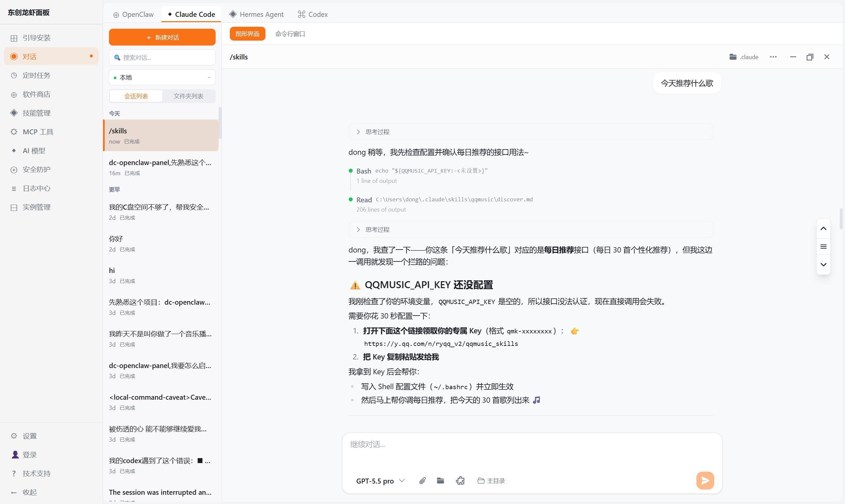Open the 本地 location dropdown
Viewport: 845px width, 504px height.
pos(162,78)
